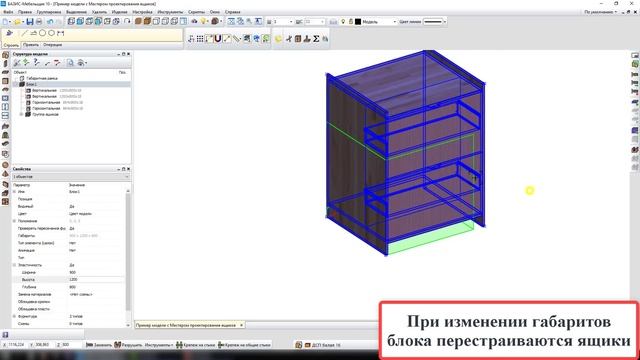Open the Цвет линии line style selector
640x360 pixels.
click(x=435, y=22)
